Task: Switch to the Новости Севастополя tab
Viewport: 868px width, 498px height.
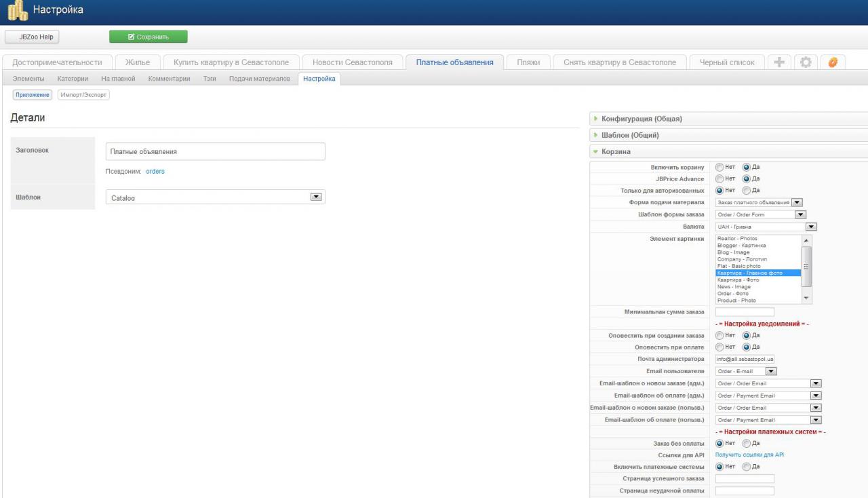Action: 352,62
